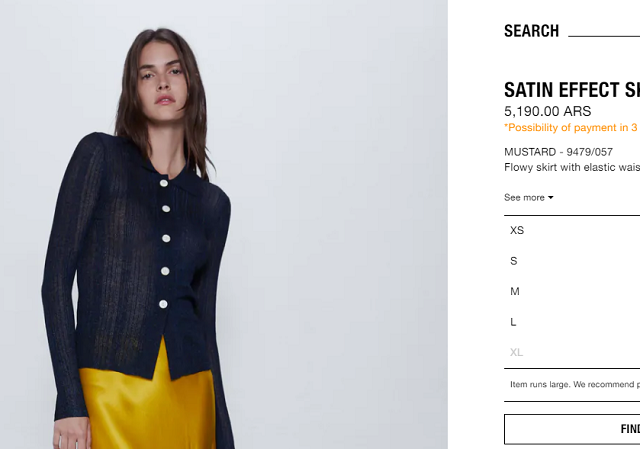The image size is (640, 449).
Task: Click the Item runs large recommendation
Action: 575,385
